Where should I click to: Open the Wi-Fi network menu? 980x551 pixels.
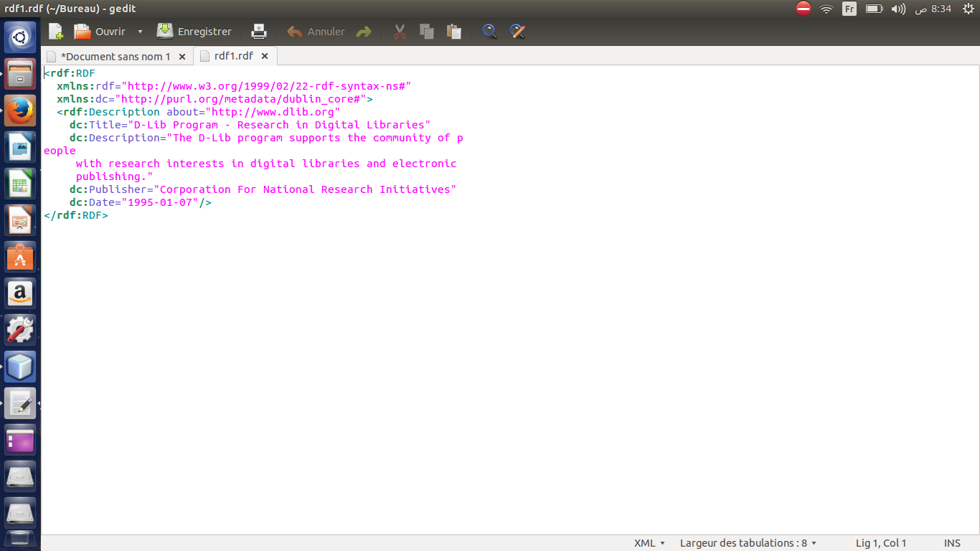(x=826, y=9)
